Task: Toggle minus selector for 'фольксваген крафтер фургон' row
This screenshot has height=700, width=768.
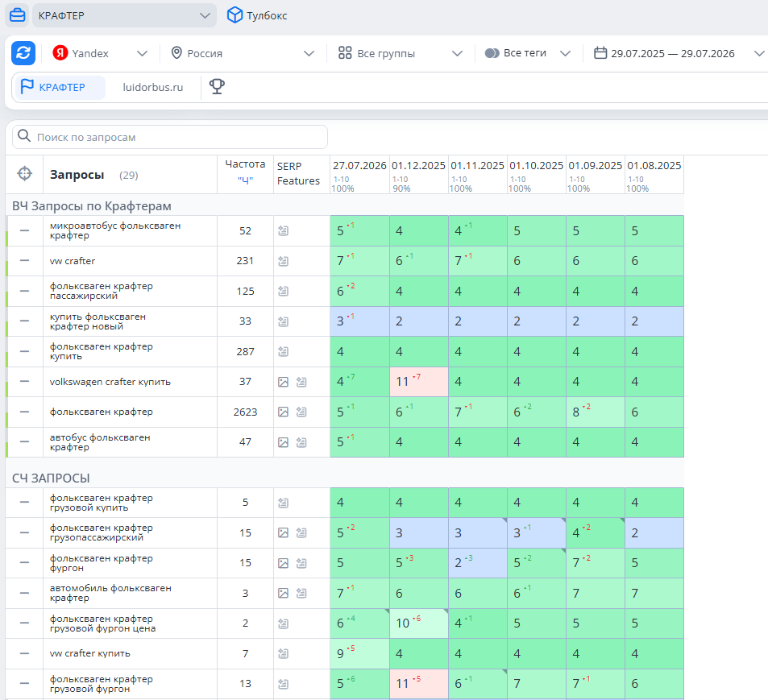Action: [x=24, y=563]
